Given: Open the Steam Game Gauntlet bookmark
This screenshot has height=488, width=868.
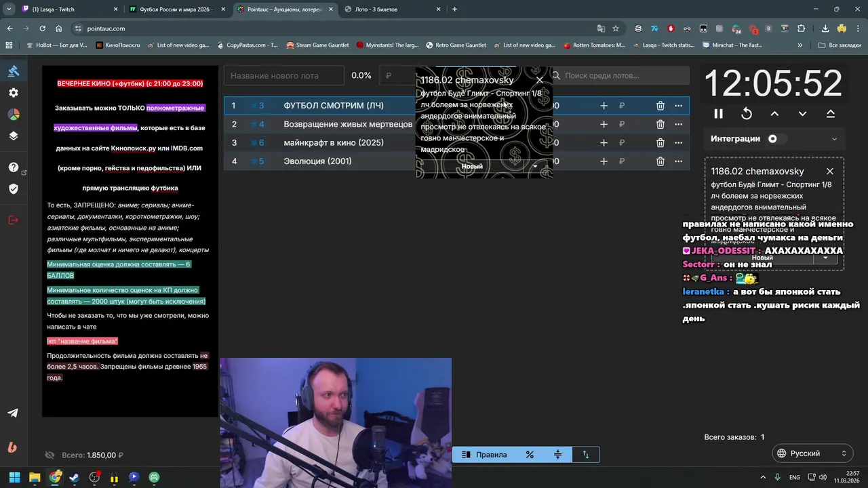Looking at the screenshot, I should pyautogui.click(x=317, y=45).
